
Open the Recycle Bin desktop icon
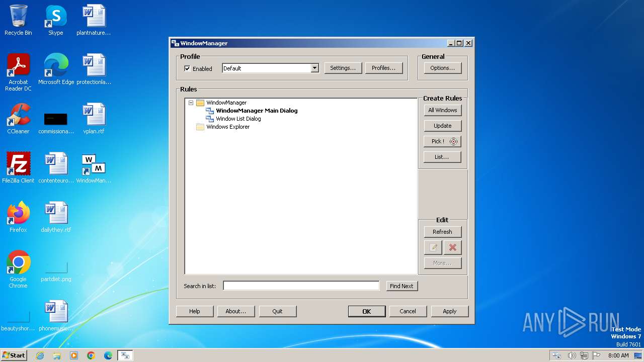[x=18, y=20]
